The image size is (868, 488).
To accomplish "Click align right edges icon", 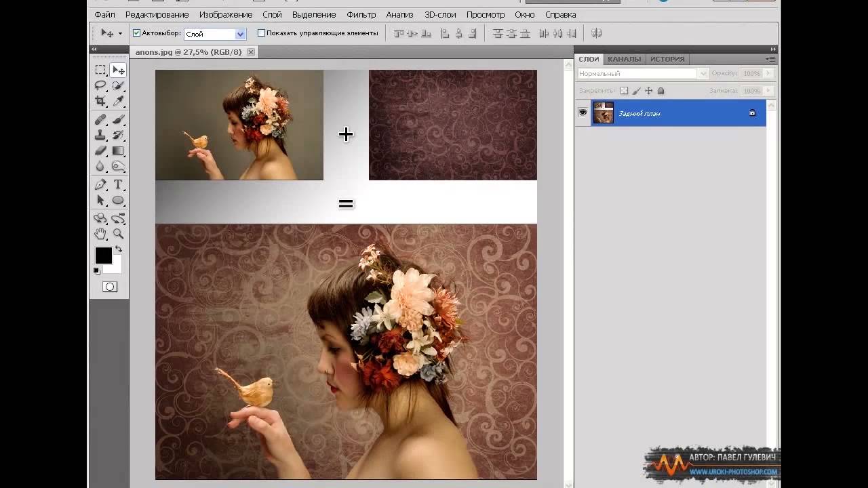I will (x=472, y=33).
